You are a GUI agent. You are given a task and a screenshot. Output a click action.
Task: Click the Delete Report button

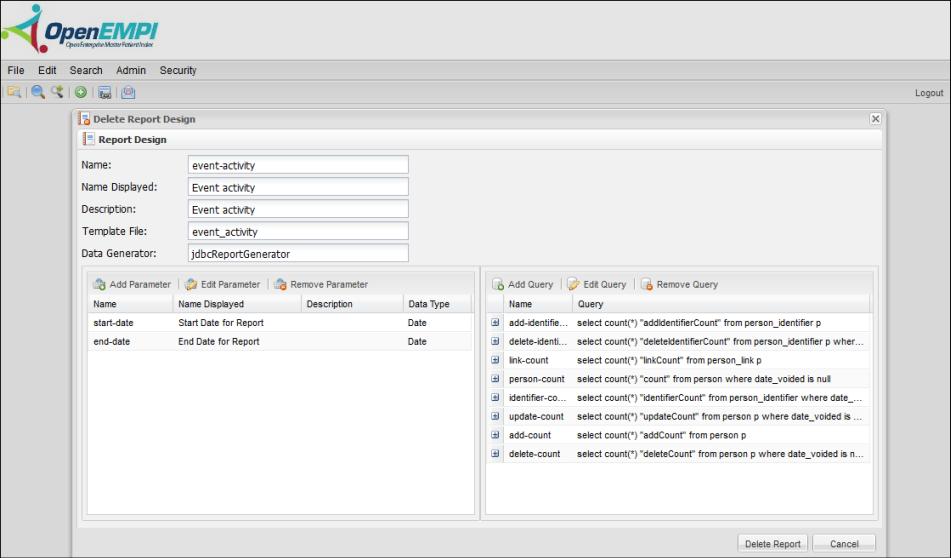tap(772, 544)
